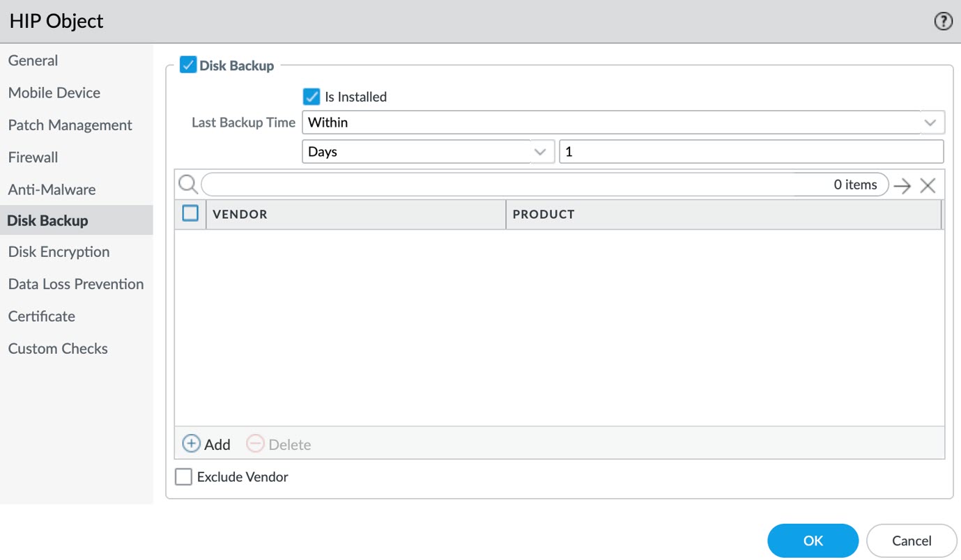This screenshot has height=560, width=961.
Task: Uncheck the Disk Backup checkbox
Action: [188, 65]
